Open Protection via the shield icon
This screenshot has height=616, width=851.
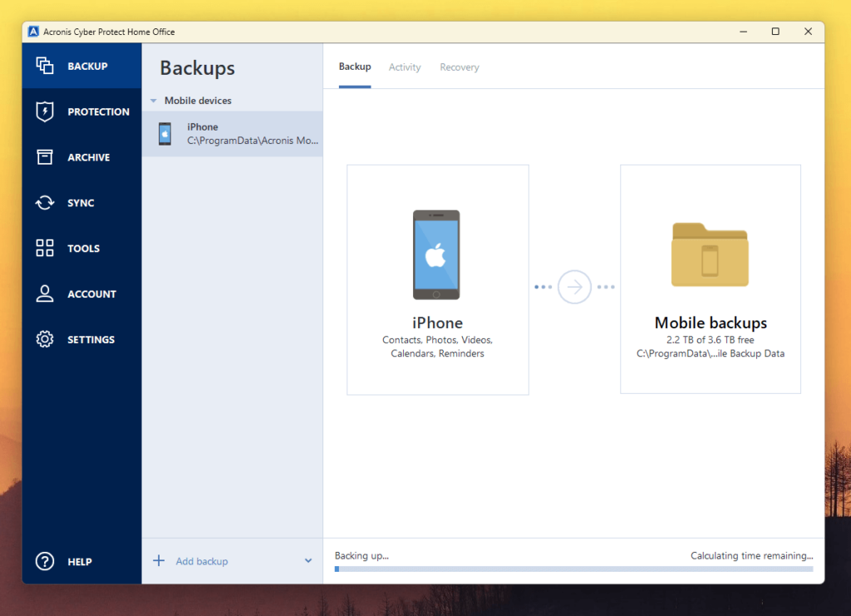45,111
